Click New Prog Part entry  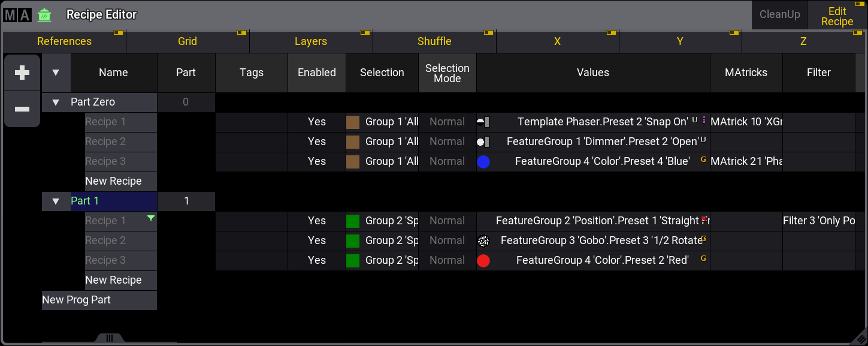77,300
